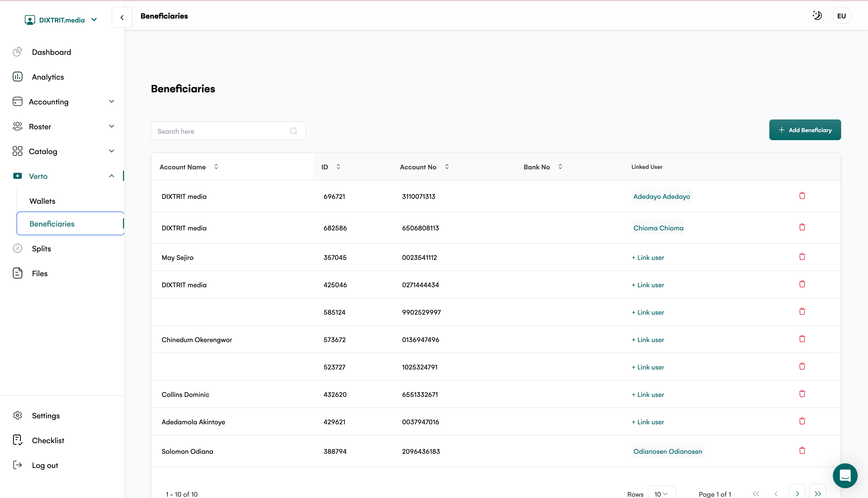The image size is (868, 498).
Task: Click Add Beneficiary button
Action: 805,130
